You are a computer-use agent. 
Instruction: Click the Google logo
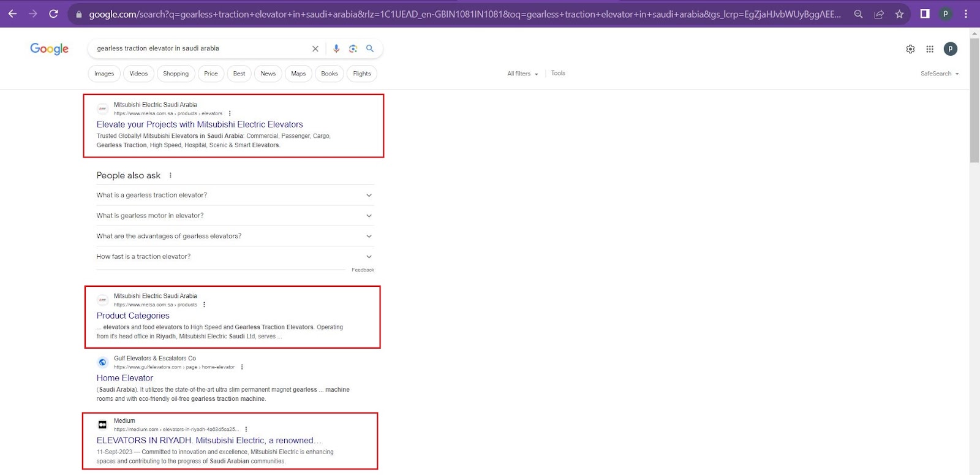coord(49,49)
